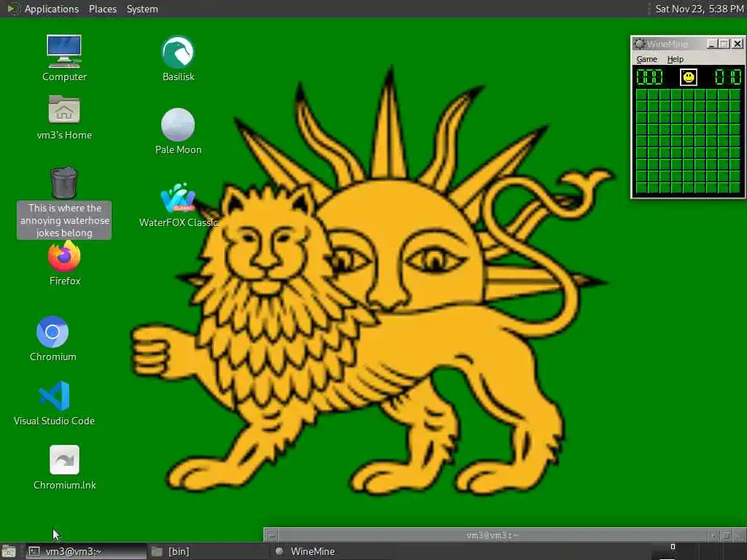Click the 'vm3's Home' icon label
747x560 pixels.
(64, 135)
